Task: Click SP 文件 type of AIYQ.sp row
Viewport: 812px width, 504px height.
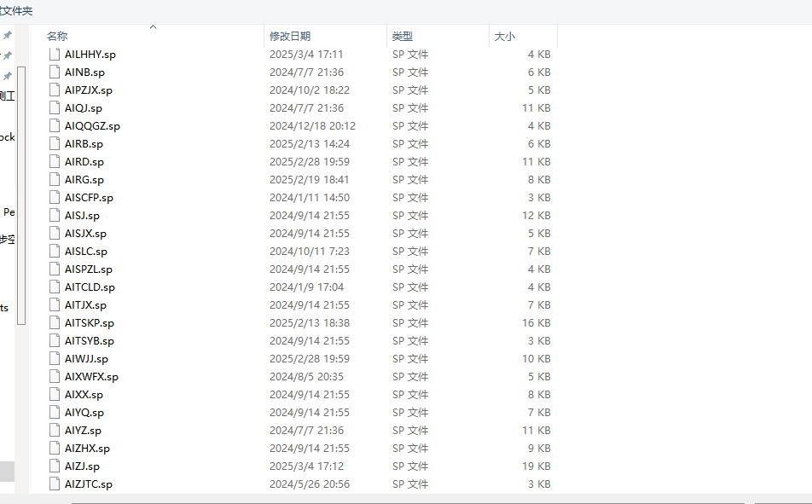Action: (410, 413)
